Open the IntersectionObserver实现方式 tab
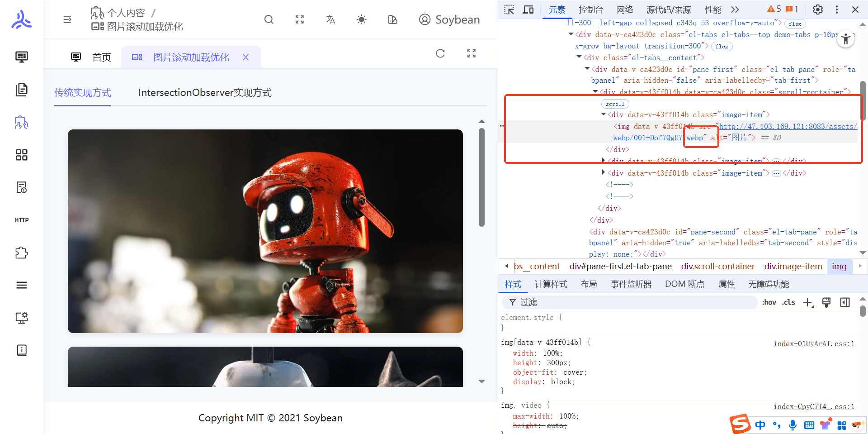The image size is (868, 434). [205, 92]
